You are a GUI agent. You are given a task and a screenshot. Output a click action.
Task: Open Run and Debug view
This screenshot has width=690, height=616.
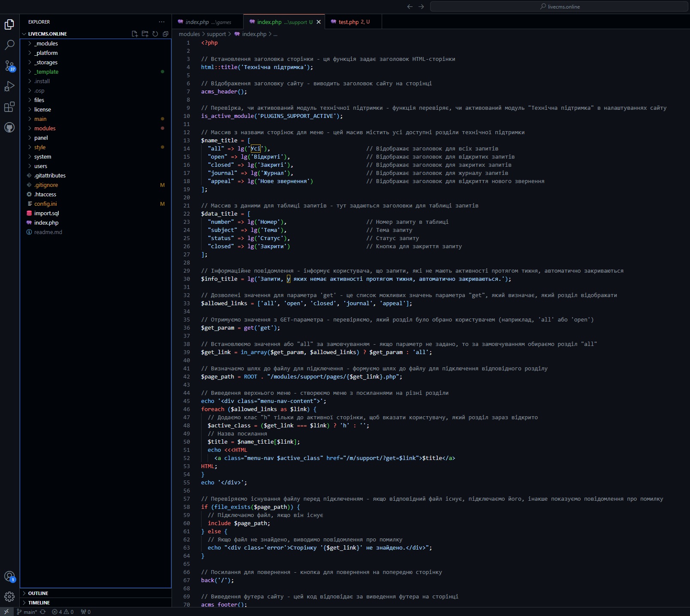(9, 86)
